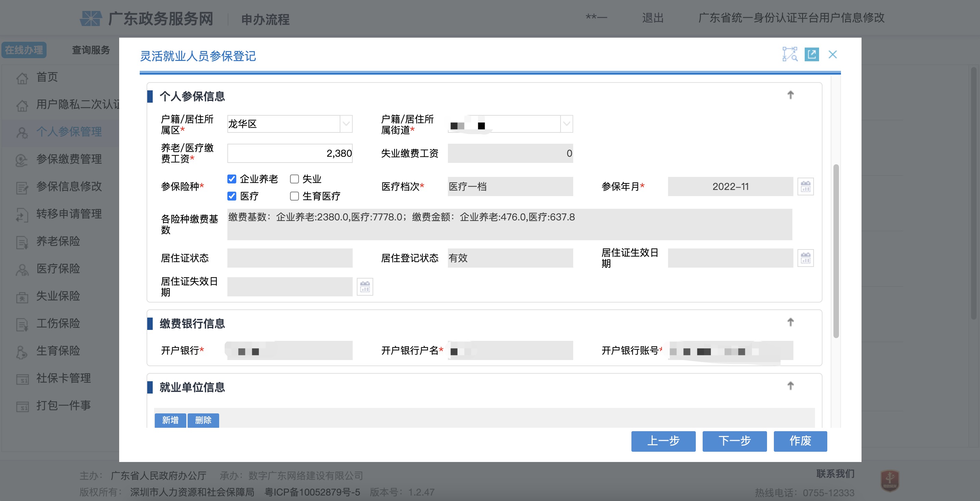This screenshot has width=980, height=501.
Task: Click the 下一步 button
Action: 734,441
